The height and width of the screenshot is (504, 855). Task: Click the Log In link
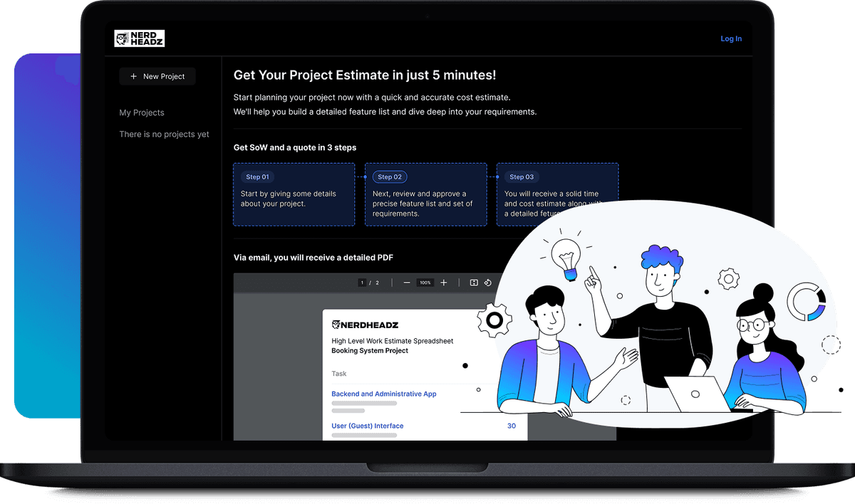(x=731, y=38)
